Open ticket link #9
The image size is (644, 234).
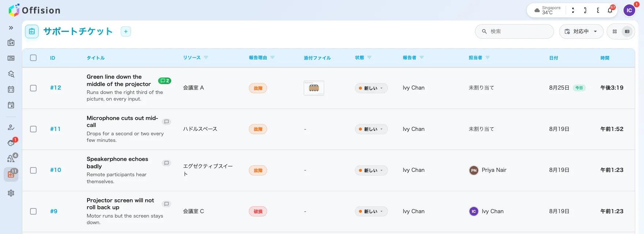point(54,211)
